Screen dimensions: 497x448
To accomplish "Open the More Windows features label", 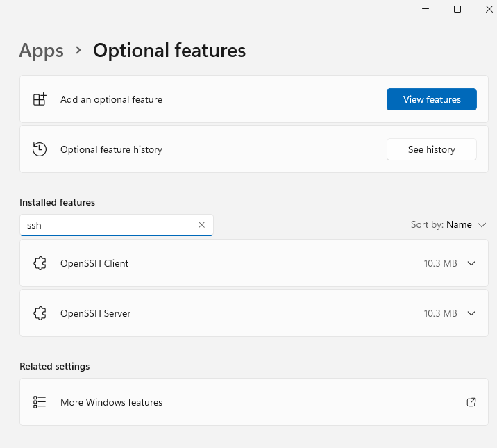I will pyautogui.click(x=111, y=402).
